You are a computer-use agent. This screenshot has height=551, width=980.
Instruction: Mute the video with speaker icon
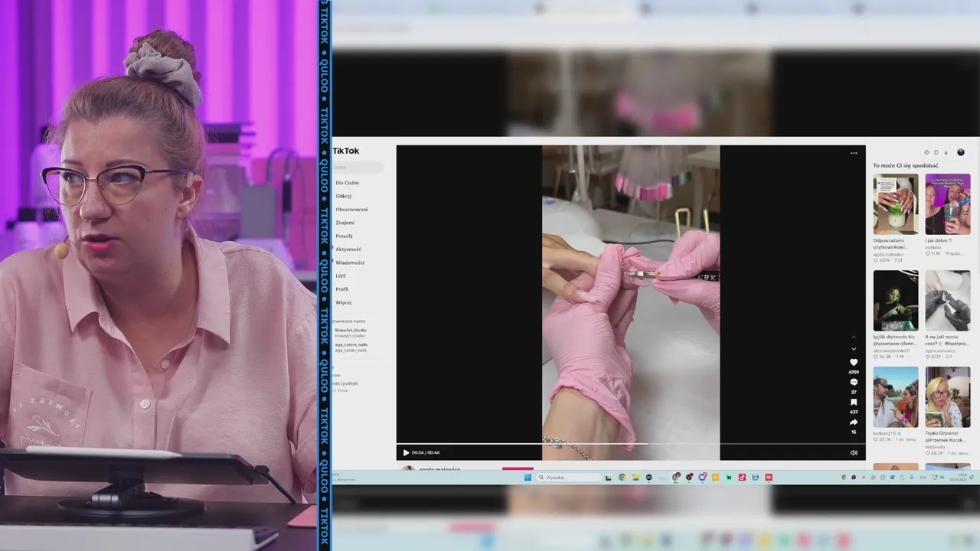click(854, 452)
